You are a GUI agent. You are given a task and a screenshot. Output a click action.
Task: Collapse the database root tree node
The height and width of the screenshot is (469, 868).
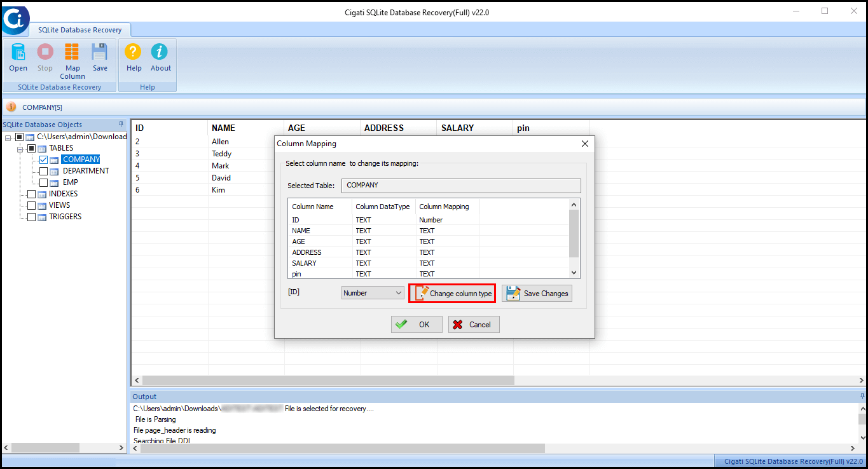click(x=8, y=137)
